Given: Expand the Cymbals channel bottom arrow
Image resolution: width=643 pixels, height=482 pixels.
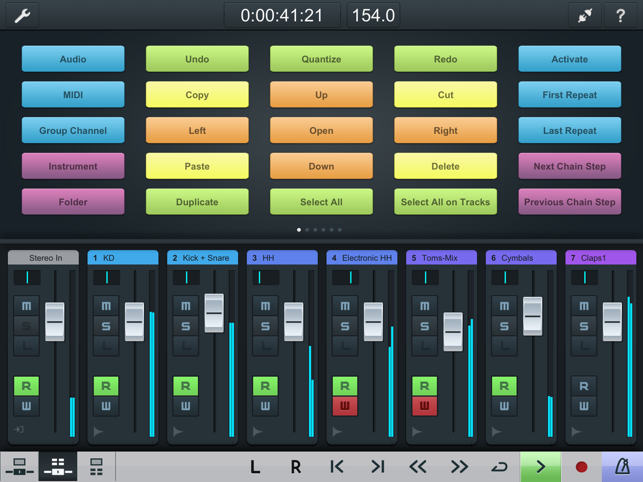Looking at the screenshot, I should click(x=497, y=432).
